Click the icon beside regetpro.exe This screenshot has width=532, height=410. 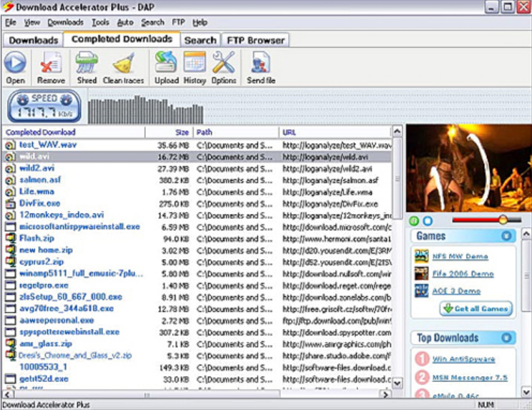[11, 285]
